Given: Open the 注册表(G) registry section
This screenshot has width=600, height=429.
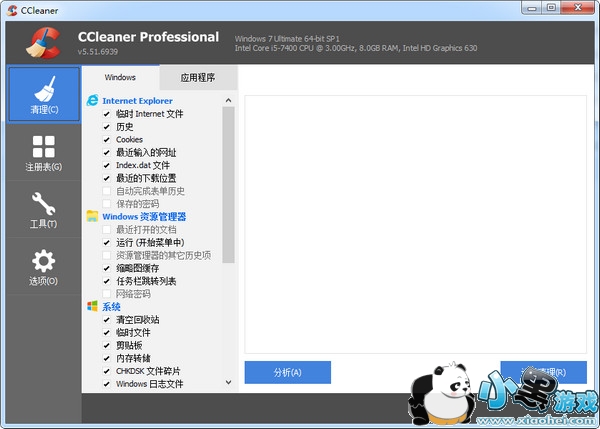Looking at the screenshot, I should pyautogui.click(x=44, y=152).
